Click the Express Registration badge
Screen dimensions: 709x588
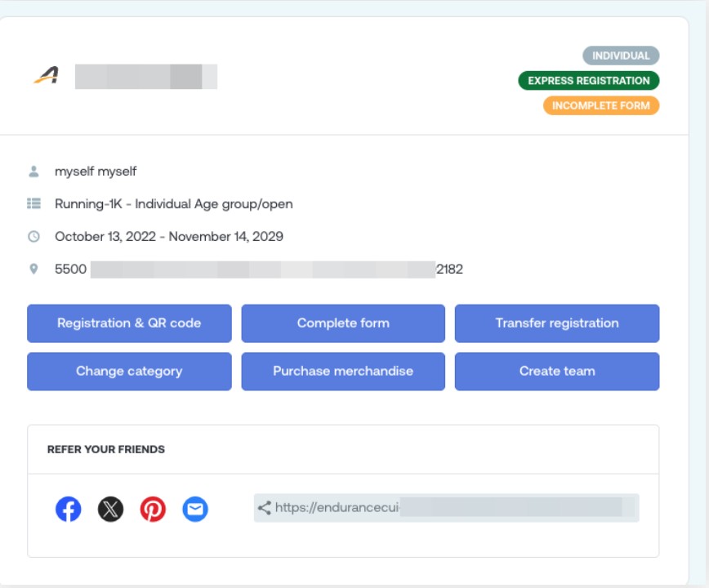point(588,81)
